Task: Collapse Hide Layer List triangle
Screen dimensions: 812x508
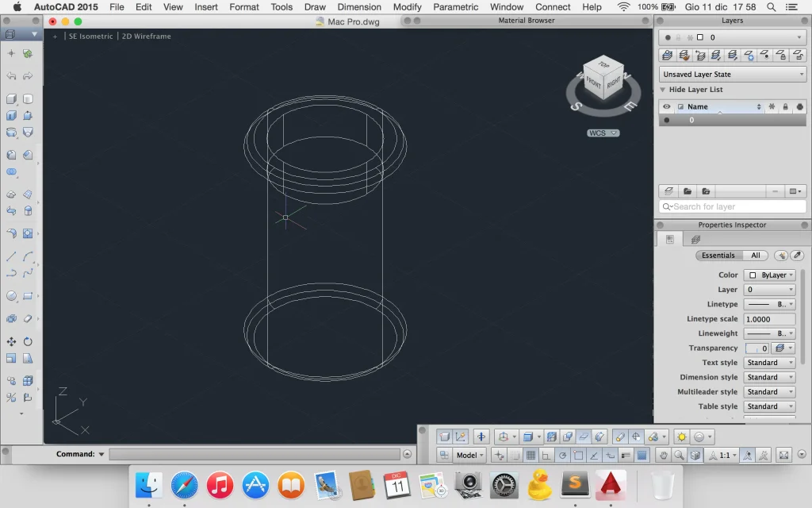Action: [x=662, y=90]
